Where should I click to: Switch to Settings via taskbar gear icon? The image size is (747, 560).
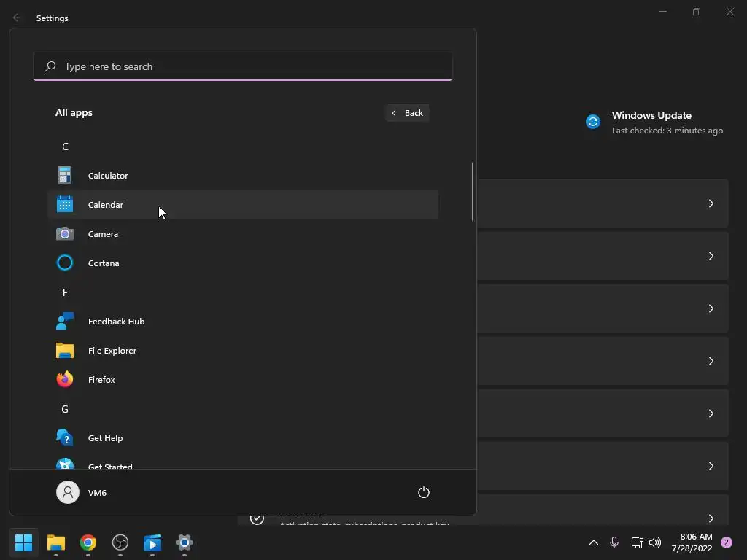tap(185, 542)
